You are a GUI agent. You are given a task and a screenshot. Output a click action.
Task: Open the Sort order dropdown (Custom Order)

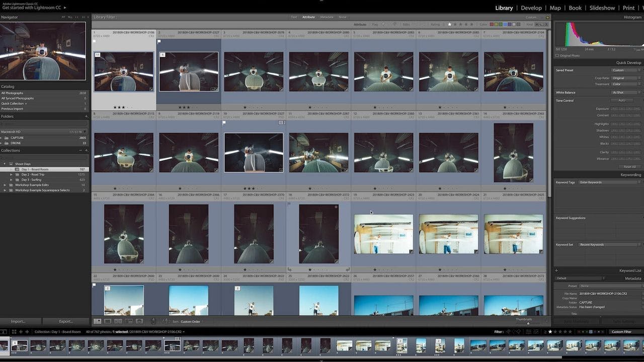(x=191, y=321)
